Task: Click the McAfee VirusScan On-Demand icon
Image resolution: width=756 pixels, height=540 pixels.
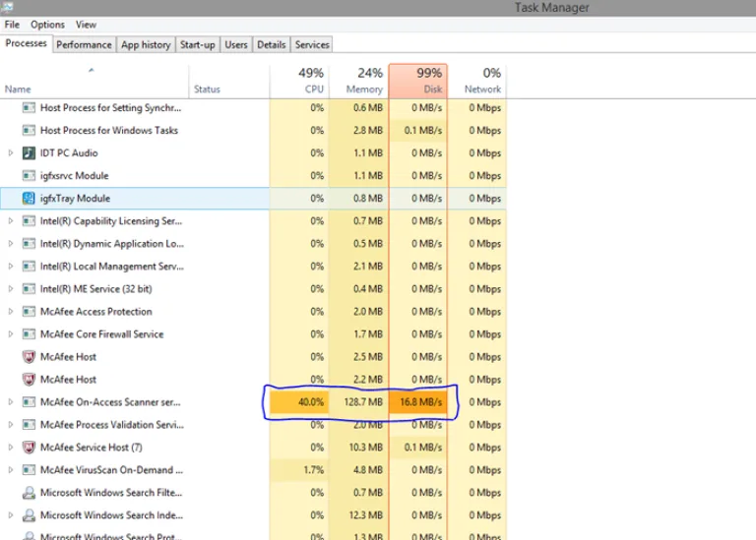Action: [x=29, y=470]
